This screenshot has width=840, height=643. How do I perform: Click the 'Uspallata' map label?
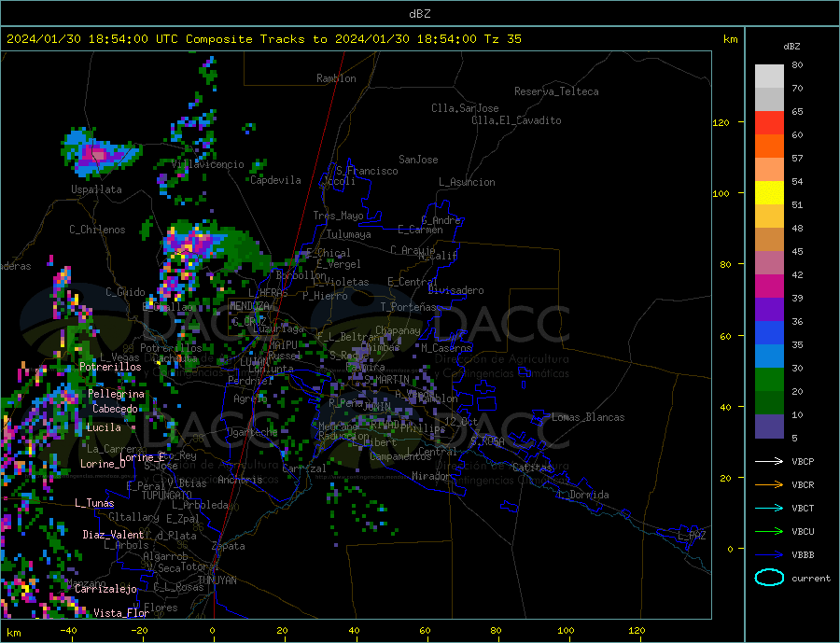point(96,189)
